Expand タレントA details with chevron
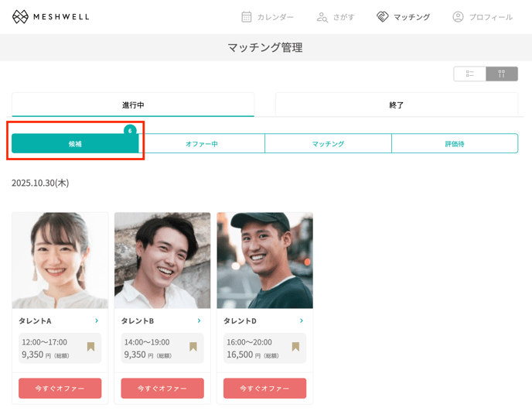 tap(97, 320)
